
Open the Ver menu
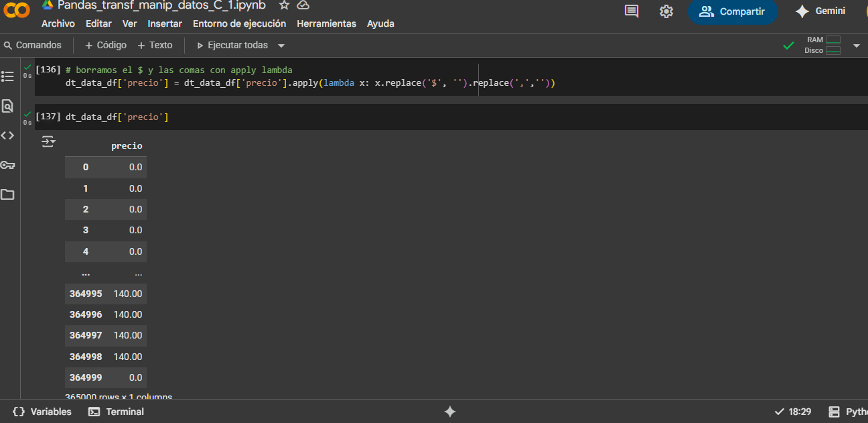pyautogui.click(x=130, y=23)
